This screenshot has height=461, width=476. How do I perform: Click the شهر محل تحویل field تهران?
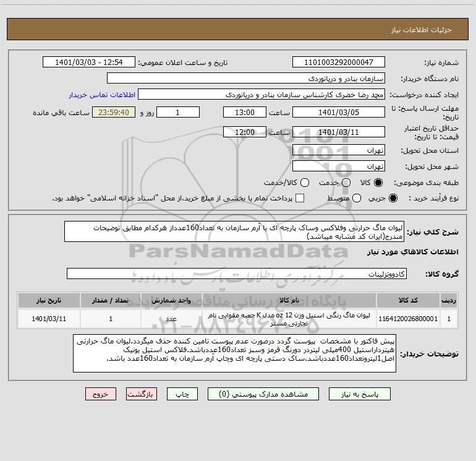point(339,166)
